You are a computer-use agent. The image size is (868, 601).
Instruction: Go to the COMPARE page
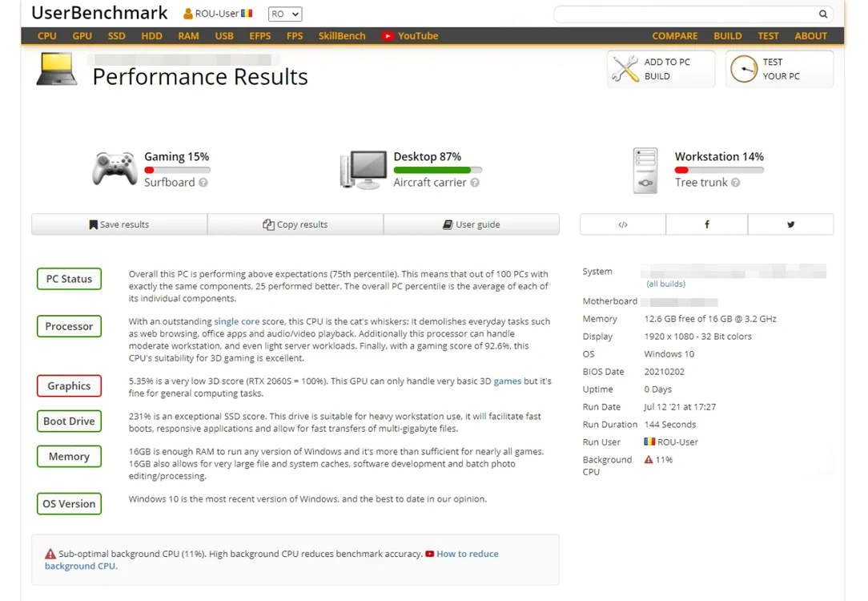[675, 36]
